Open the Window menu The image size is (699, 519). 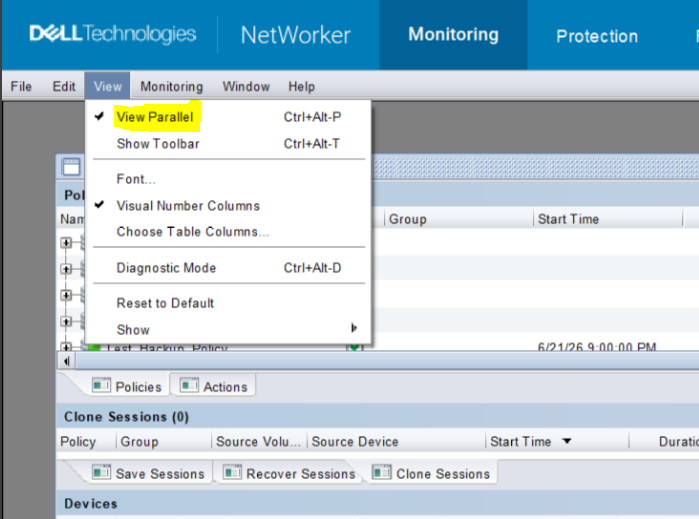click(246, 86)
